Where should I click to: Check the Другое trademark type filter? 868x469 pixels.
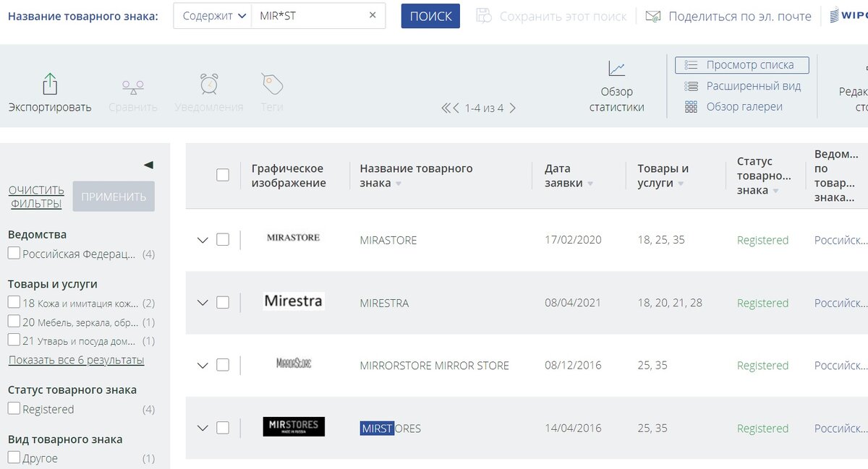tap(14, 457)
